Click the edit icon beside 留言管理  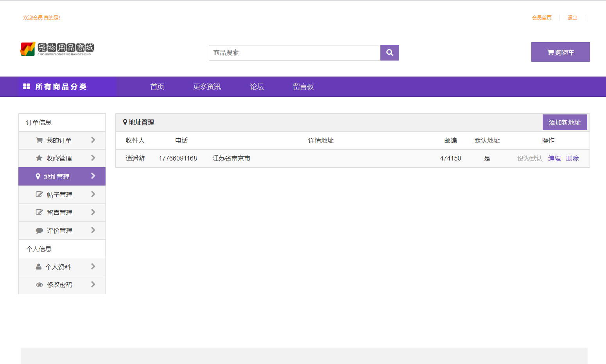point(39,212)
